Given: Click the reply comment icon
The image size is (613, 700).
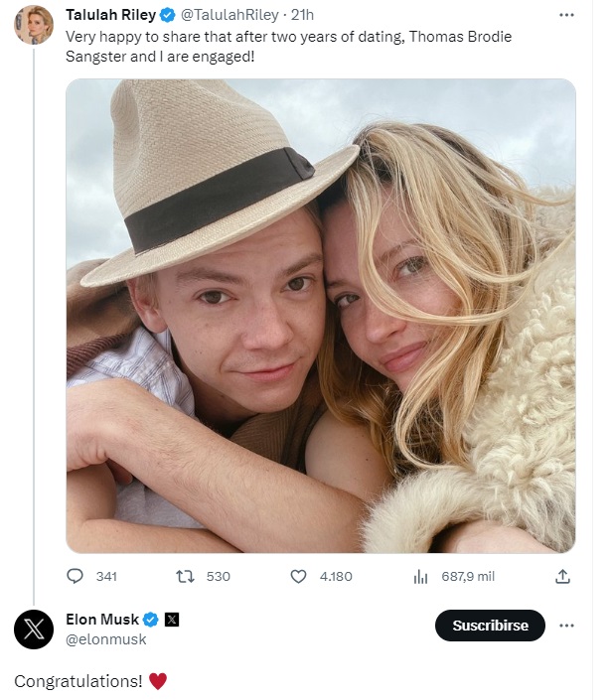Looking at the screenshot, I should (76, 576).
